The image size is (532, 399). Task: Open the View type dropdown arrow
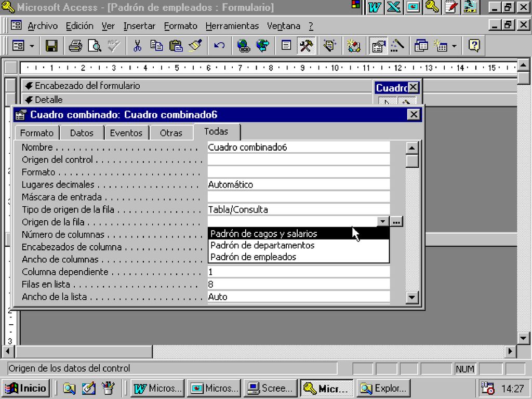tap(32, 46)
